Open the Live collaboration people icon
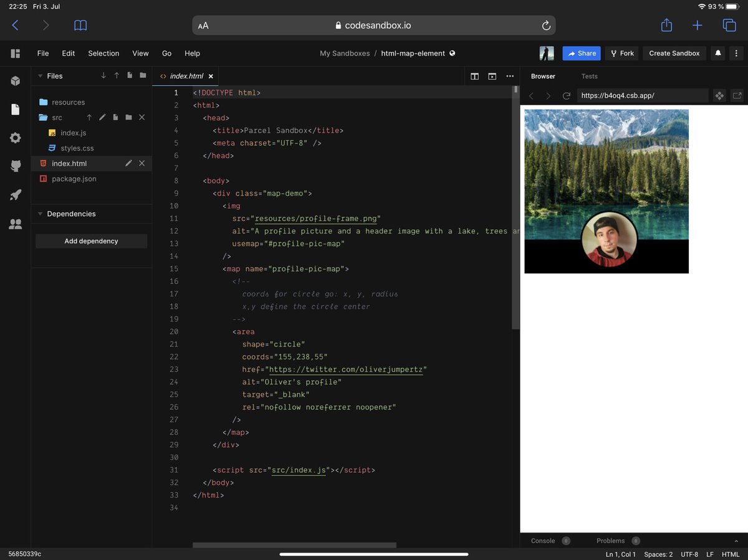748x560 pixels. coord(16,224)
